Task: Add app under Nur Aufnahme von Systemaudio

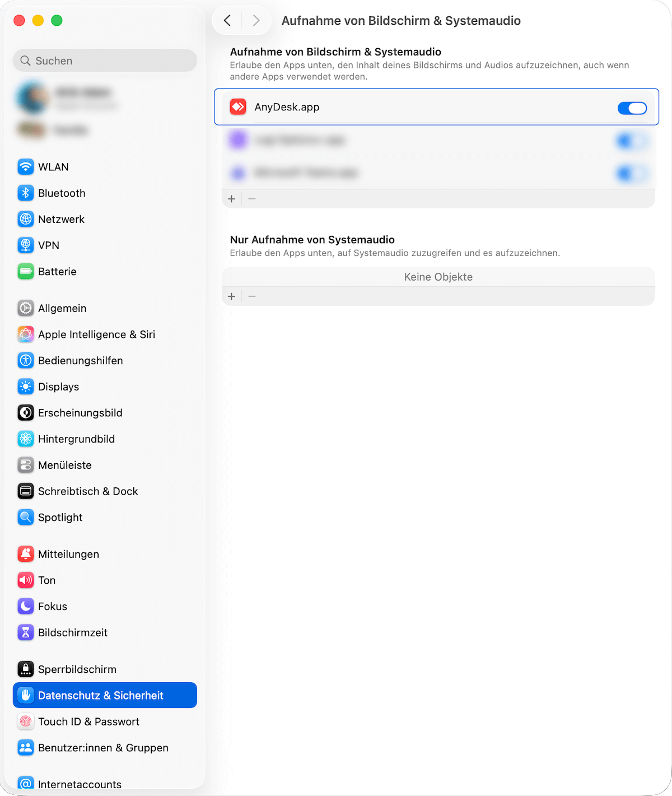Action: pos(232,296)
